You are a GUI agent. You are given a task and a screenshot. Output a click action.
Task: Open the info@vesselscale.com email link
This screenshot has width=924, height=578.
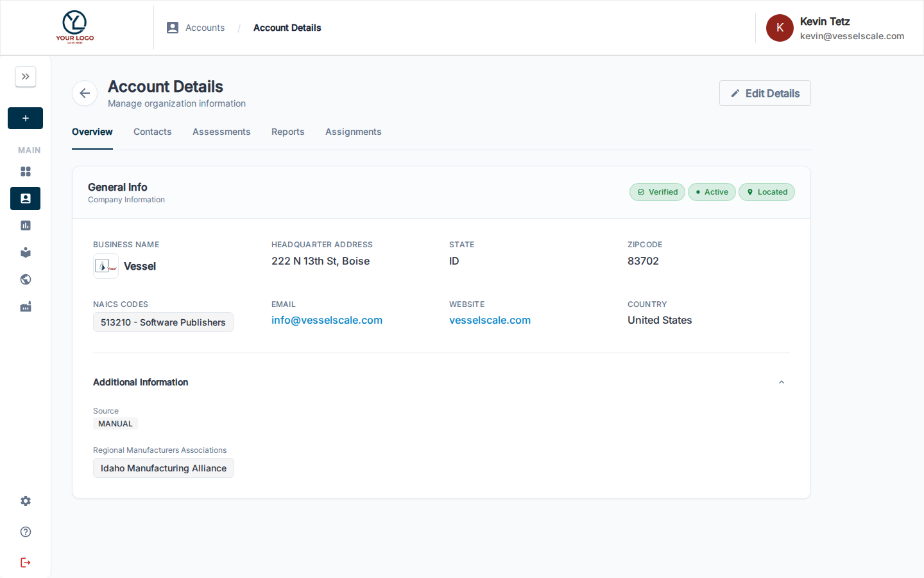[x=327, y=320]
